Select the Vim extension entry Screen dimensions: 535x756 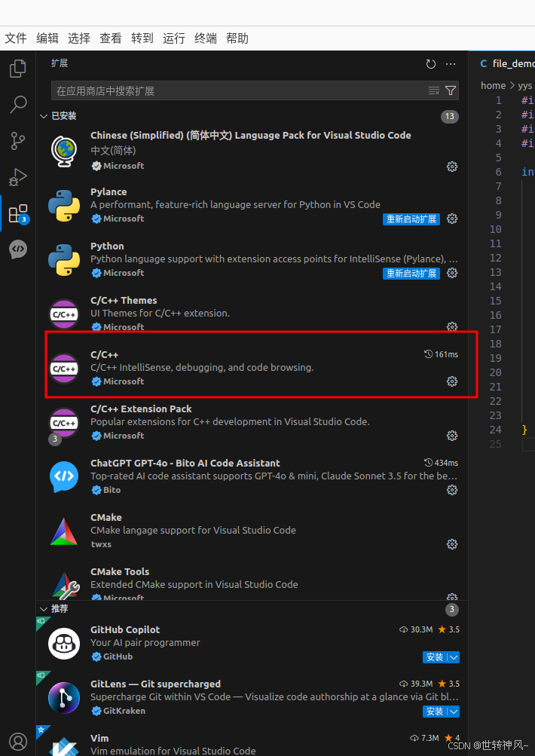tap(252, 742)
